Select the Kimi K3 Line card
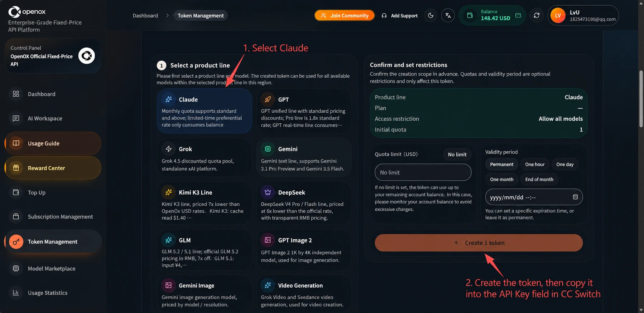 click(204, 203)
